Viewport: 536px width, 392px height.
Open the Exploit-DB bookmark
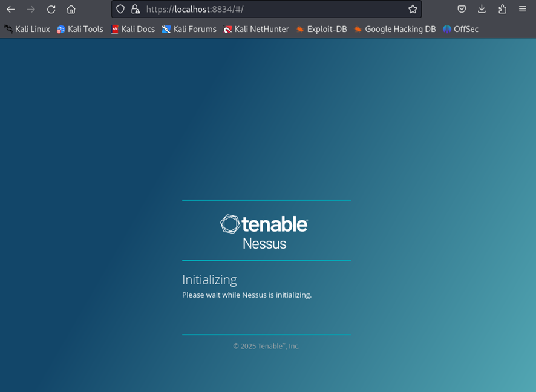pyautogui.click(x=321, y=29)
